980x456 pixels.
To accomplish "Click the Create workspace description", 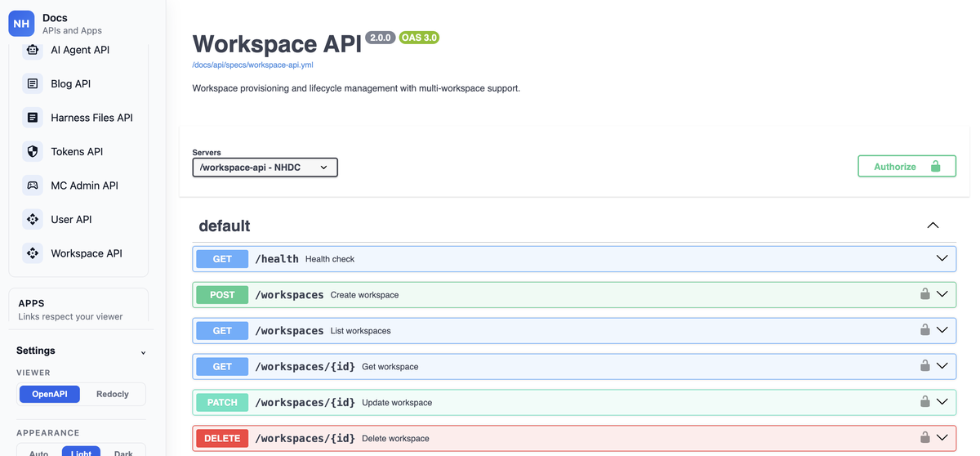I will click(x=364, y=295).
